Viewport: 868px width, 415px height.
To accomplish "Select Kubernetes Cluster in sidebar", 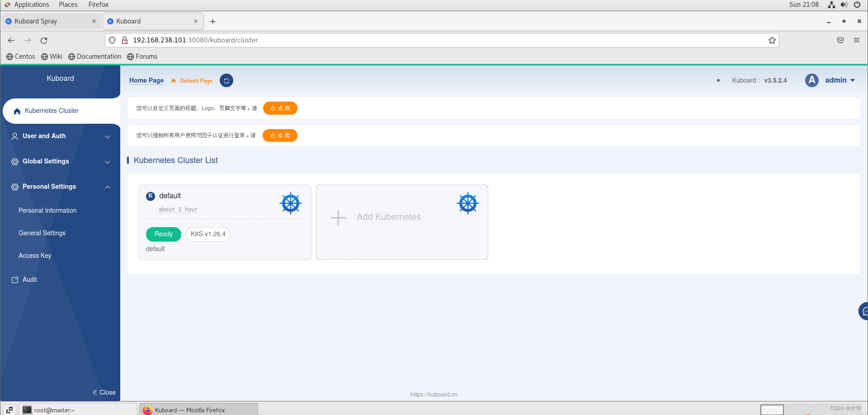I will (61, 111).
